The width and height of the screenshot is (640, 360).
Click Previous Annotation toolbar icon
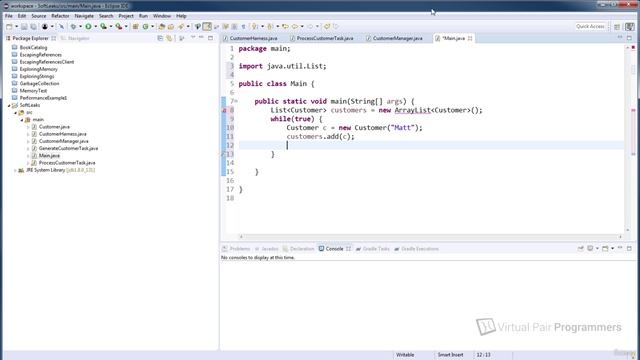pos(270,27)
